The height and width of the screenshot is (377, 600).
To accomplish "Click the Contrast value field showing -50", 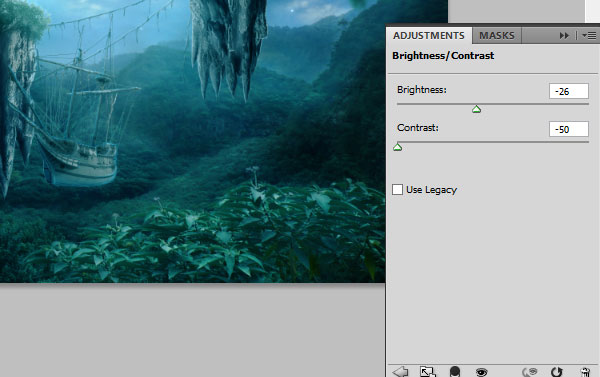I will pyautogui.click(x=569, y=129).
